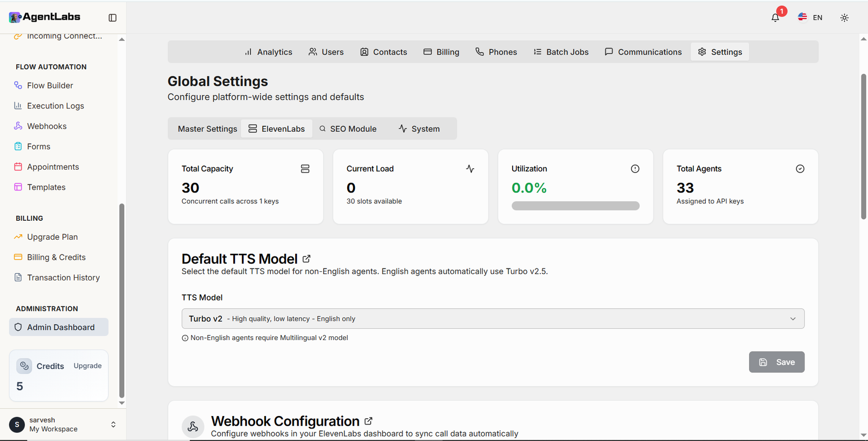Click the Current Load activity icon
868x441 pixels.
470,169
